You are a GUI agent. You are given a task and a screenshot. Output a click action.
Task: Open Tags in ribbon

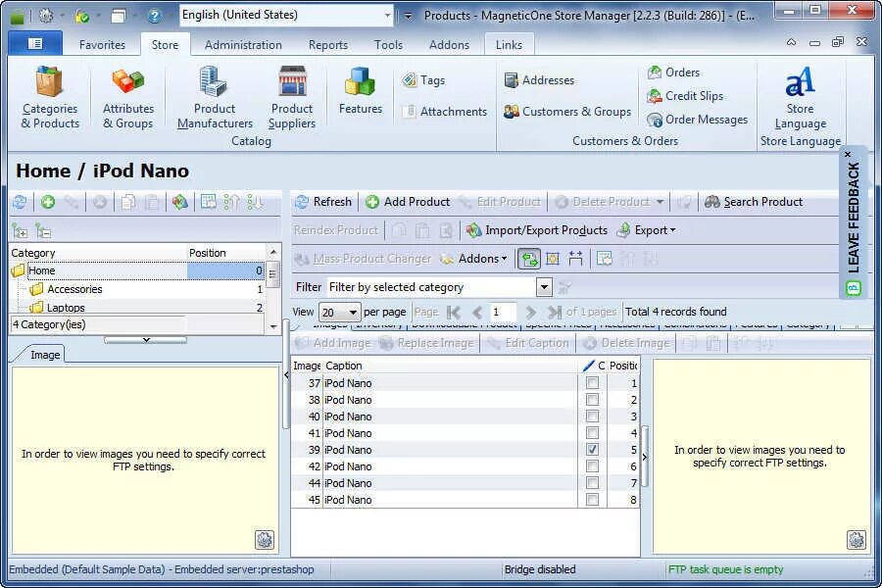point(423,80)
